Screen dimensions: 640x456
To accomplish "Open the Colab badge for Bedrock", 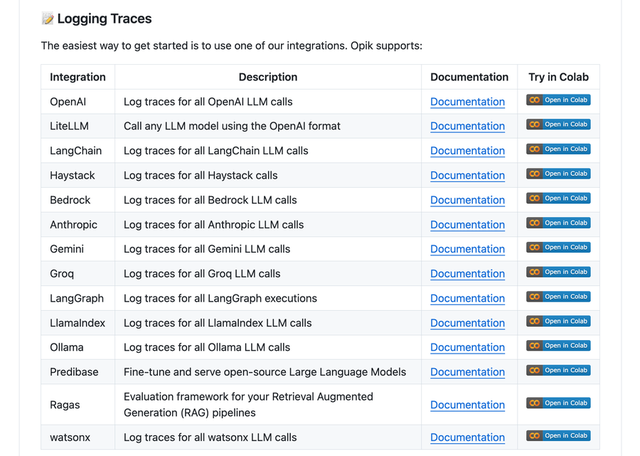I will point(558,198).
